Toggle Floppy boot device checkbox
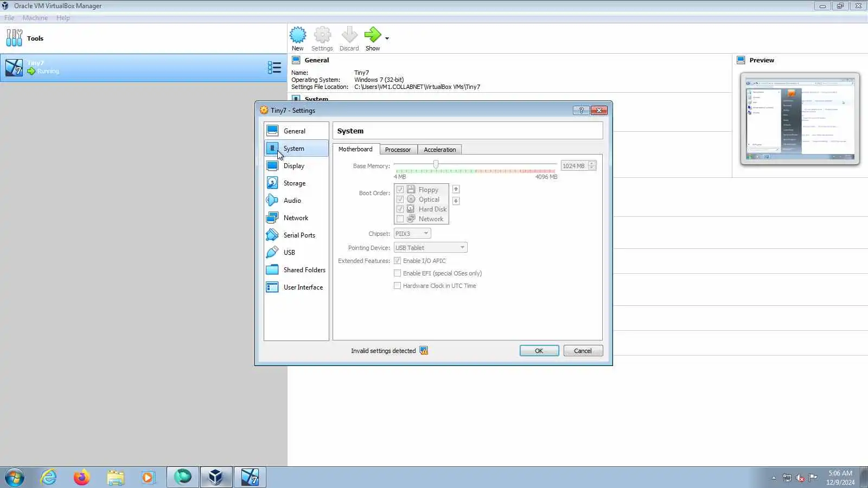The image size is (868, 488). click(x=400, y=190)
